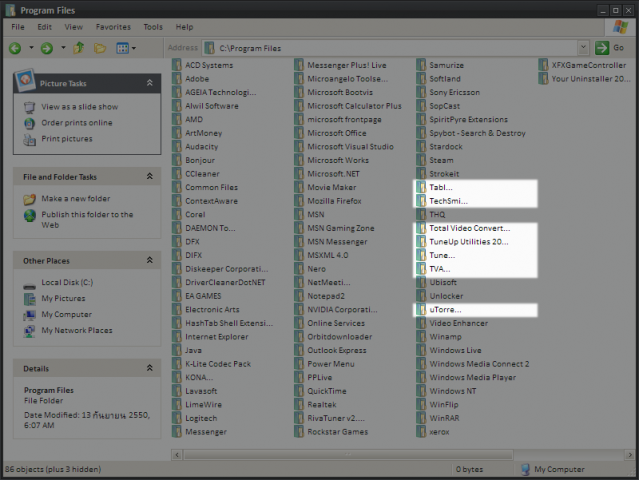Click the Print pictures printer icon
639x480 pixels.
[x=29, y=139]
